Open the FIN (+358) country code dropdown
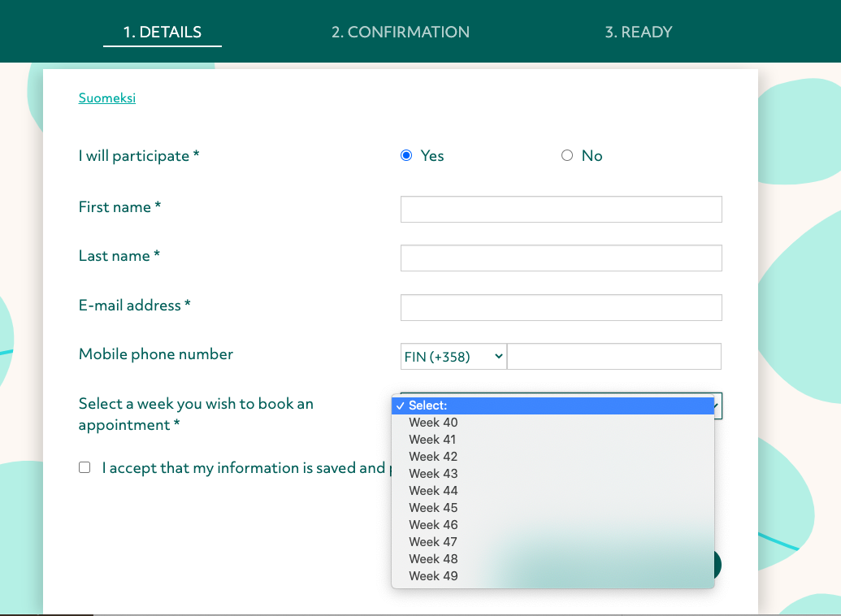This screenshot has width=841, height=616. coord(453,356)
